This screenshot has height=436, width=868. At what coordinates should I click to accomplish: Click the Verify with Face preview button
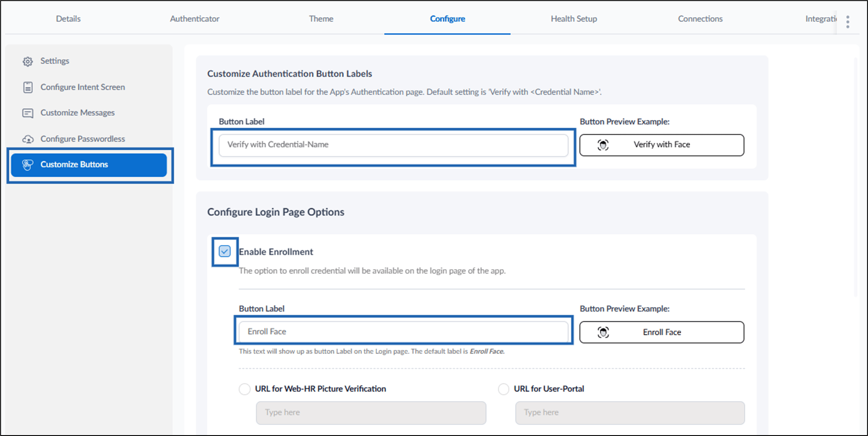(x=662, y=145)
